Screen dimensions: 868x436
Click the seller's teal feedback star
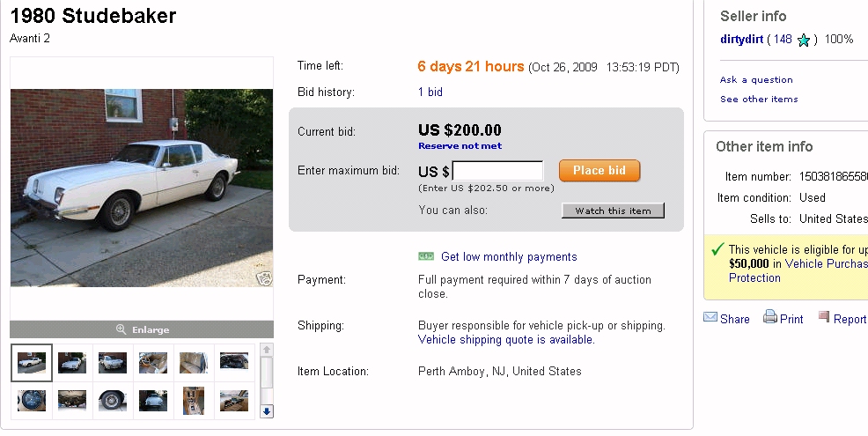tap(804, 40)
